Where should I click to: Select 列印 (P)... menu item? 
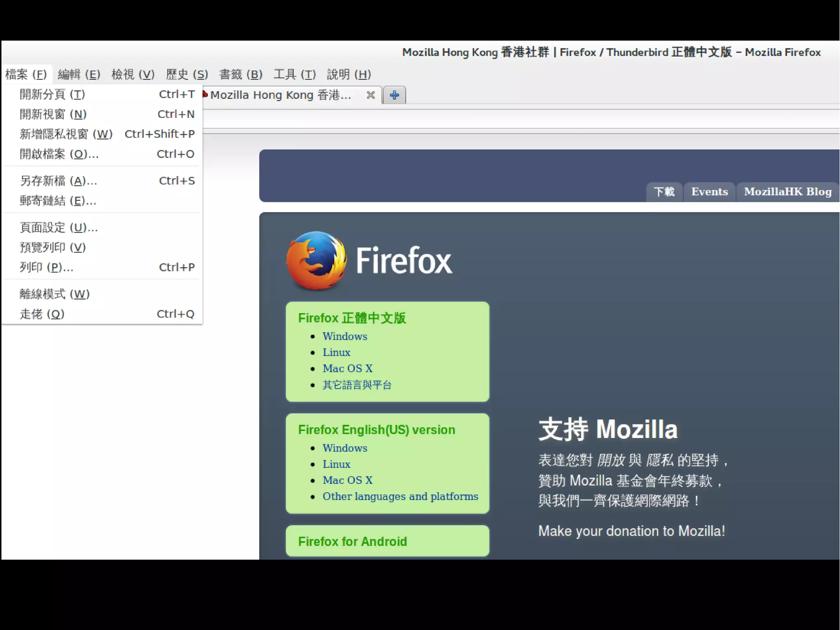pos(102,267)
